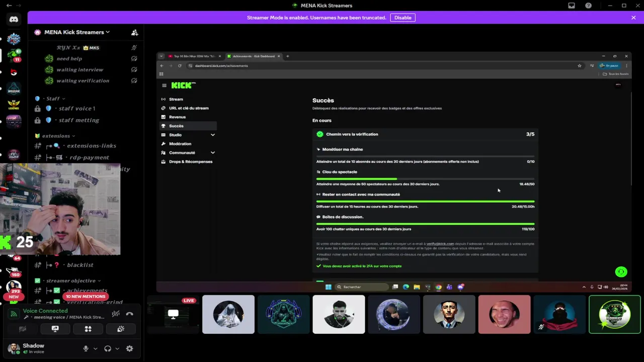Mute the microphone for Shadow
The image size is (644, 362).
coord(86,348)
